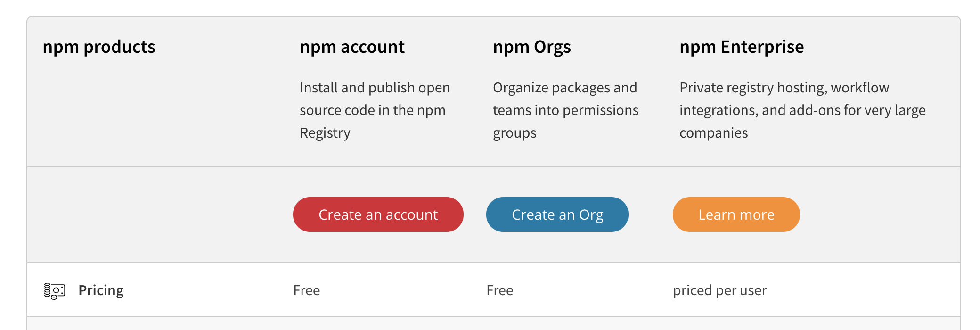
Task: Click the Free price under npm account
Action: (306, 290)
